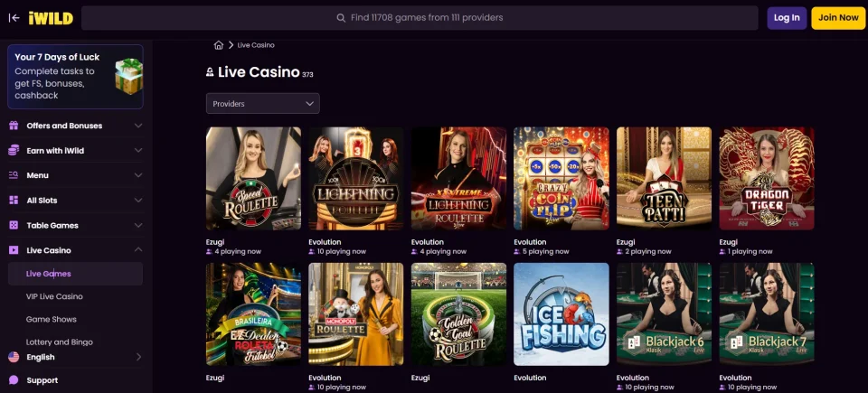Screen dimensions: 868x393
Task: Select VIP Live Casino submenu item
Action: [54, 296]
